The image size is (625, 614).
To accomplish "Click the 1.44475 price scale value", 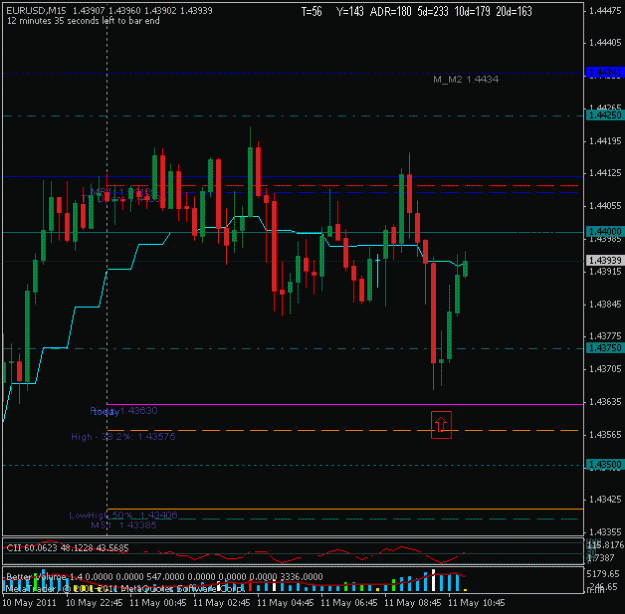I will point(605,11).
